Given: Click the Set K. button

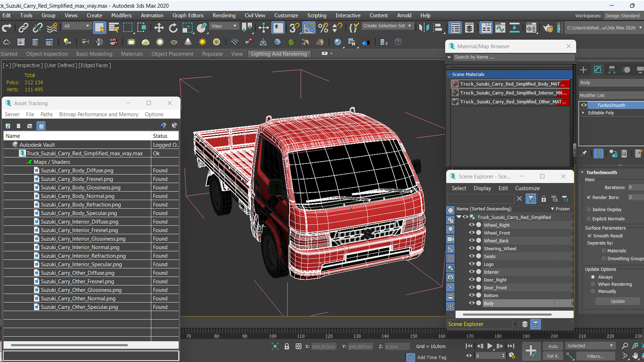Looking at the screenshot, I should coord(553,356).
